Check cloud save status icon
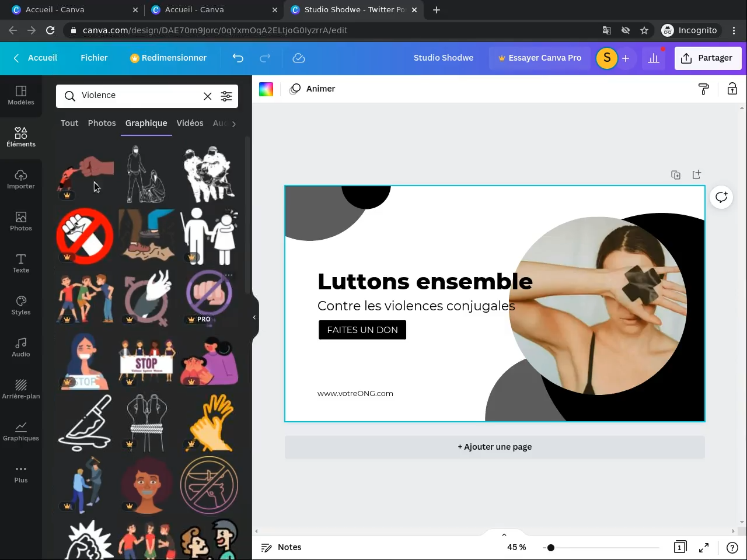Viewport: 747px width, 560px height. pyautogui.click(x=299, y=58)
